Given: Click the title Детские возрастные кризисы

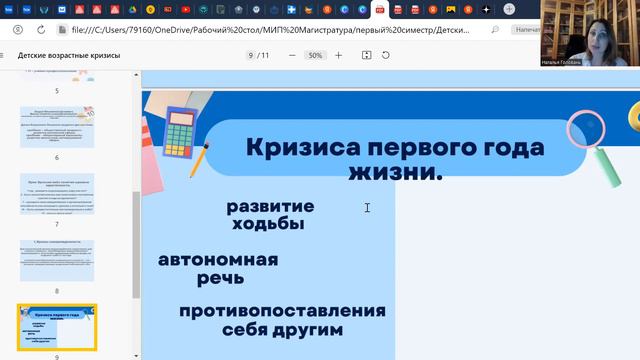Looking at the screenshot, I should coord(69,55).
